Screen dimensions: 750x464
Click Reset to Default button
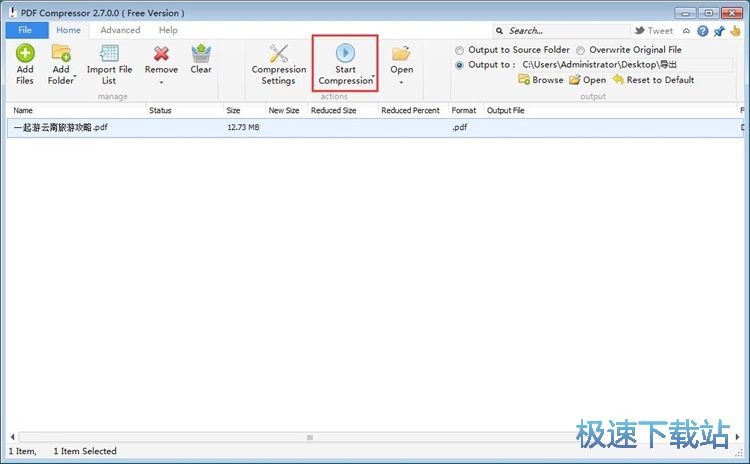653,80
